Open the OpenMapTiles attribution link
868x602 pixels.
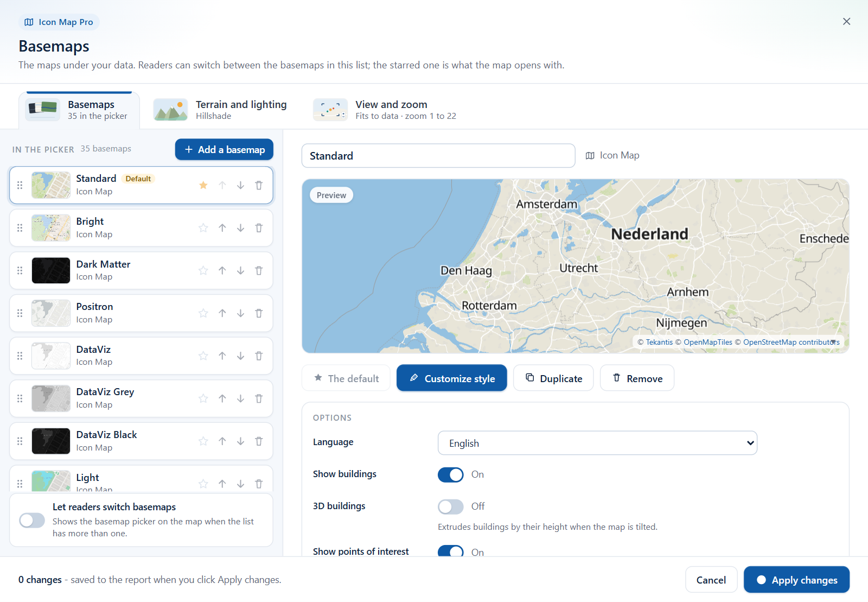[x=708, y=342]
